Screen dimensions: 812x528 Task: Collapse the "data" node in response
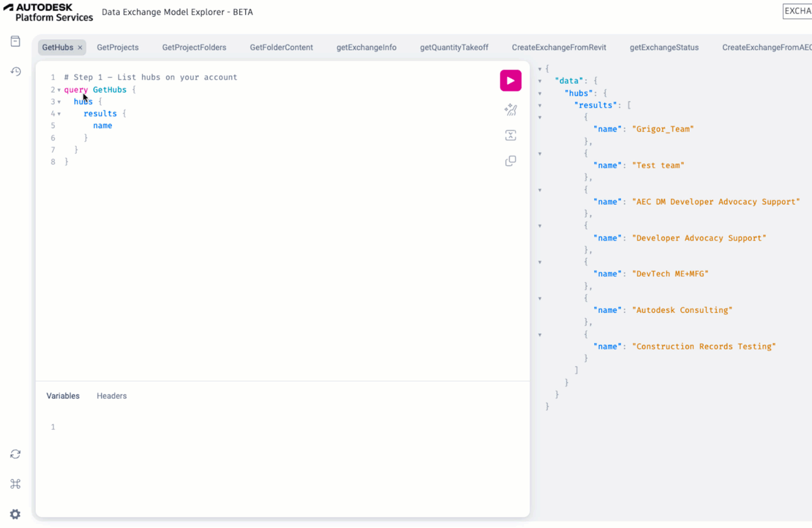540,81
